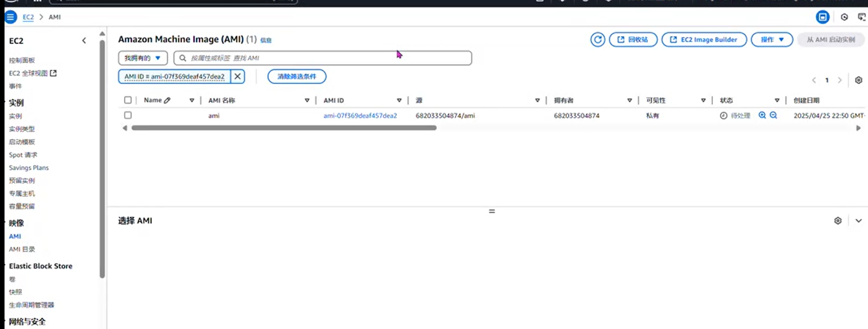The width and height of the screenshot is (868, 329).
Task: Open 生命周期管理器 in sidebar
Action: (x=31, y=305)
